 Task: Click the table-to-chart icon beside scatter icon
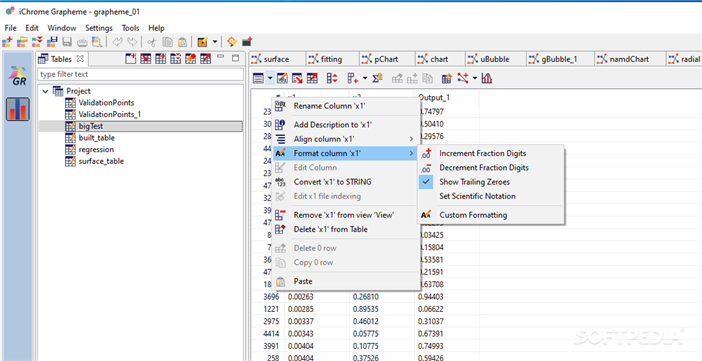click(x=447, y=79)
